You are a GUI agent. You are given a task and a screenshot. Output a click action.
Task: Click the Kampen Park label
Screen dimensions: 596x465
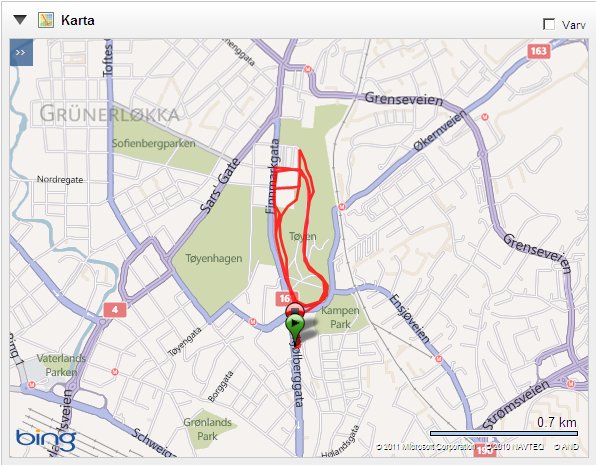coord(340,317)
